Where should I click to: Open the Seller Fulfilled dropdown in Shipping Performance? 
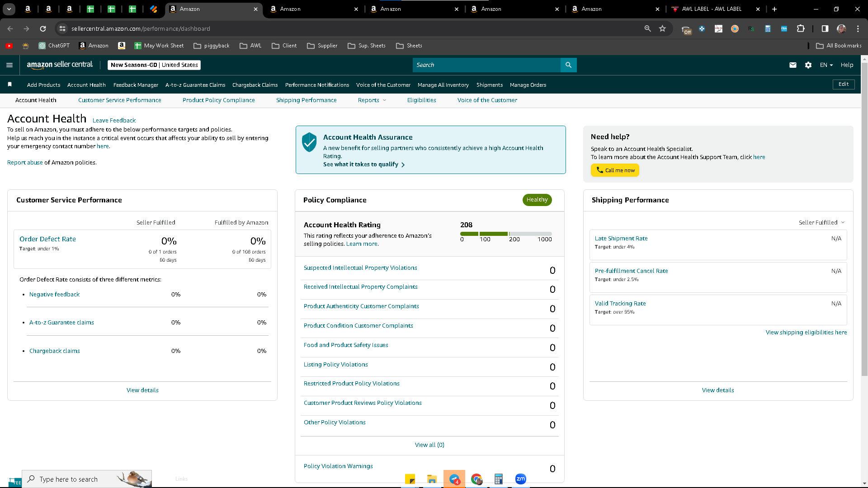pos(821,223)
